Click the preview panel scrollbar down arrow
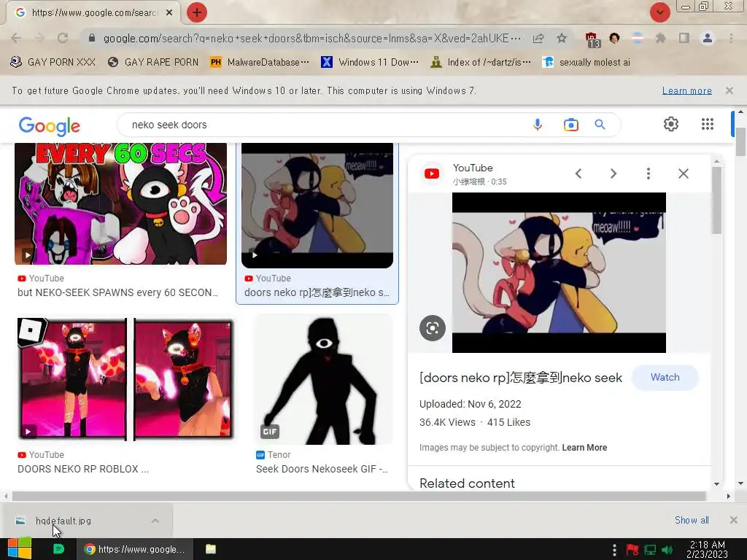The image size is (747, 560). [716, 484]
